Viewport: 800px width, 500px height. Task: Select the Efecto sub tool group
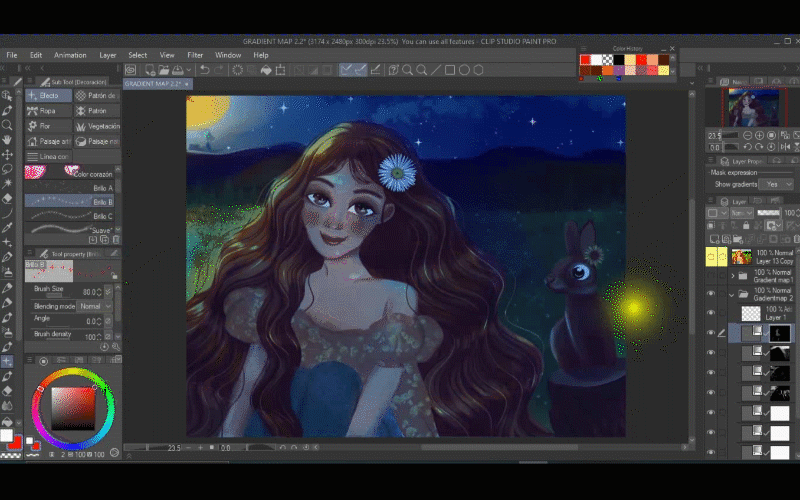[x=47, y=95]
